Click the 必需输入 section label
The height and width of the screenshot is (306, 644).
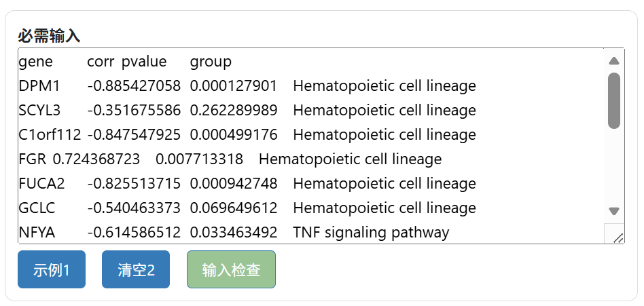point(49,35)
